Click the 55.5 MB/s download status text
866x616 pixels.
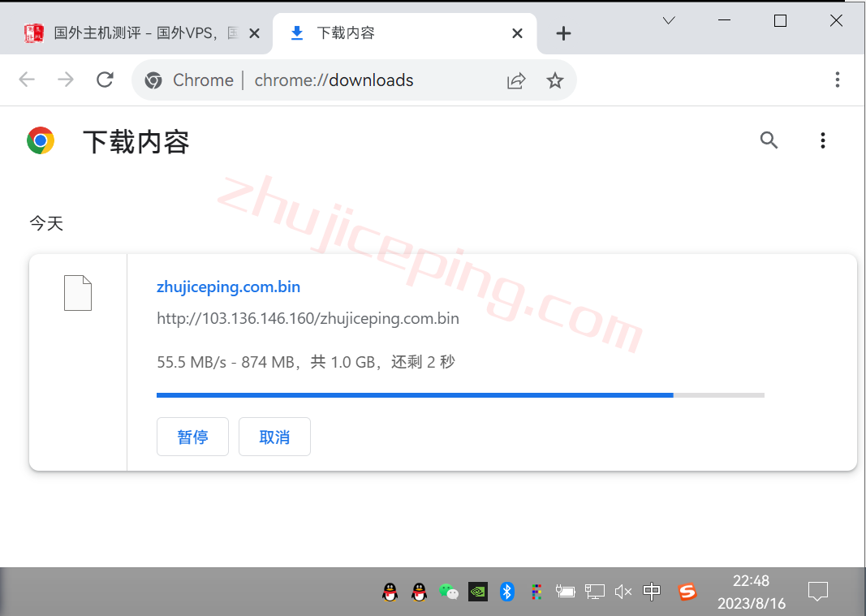306,362
